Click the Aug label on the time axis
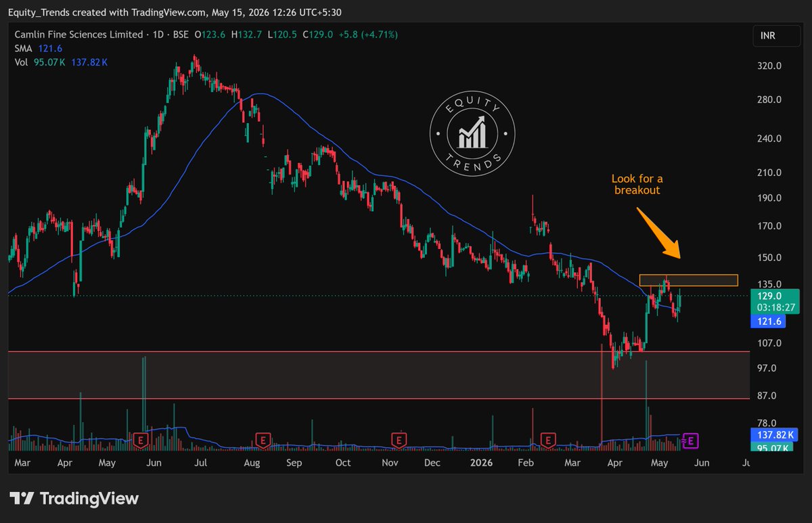 click(x=252, y=463)
